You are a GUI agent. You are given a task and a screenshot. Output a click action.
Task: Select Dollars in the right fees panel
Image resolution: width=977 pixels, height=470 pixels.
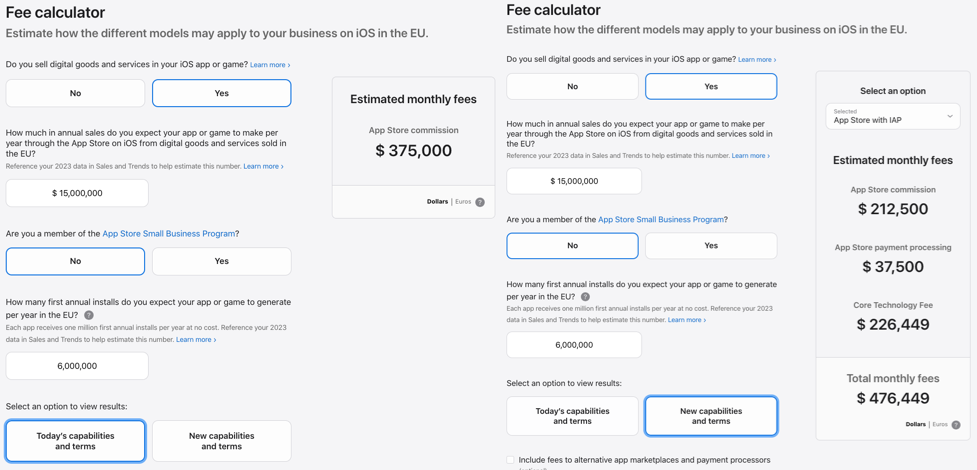915,424
